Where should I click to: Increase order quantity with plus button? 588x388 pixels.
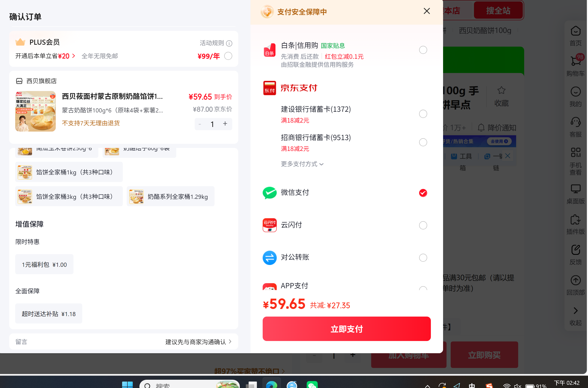(x=225, y=123)
